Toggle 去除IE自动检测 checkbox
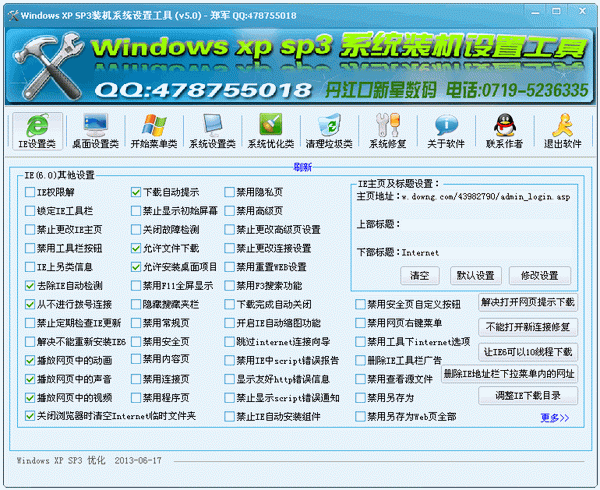Image resolution: width=600 pixels, height=490 pixels. (x=30, y=285)
